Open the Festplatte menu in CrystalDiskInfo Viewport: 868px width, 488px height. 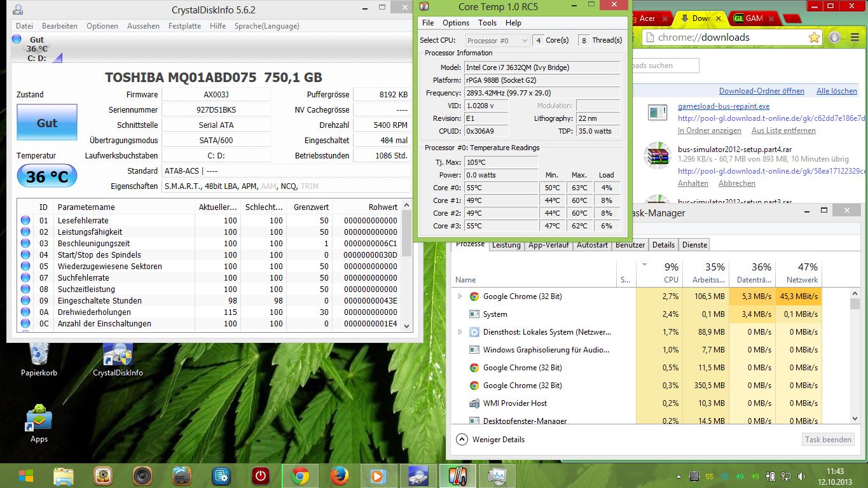184,26
